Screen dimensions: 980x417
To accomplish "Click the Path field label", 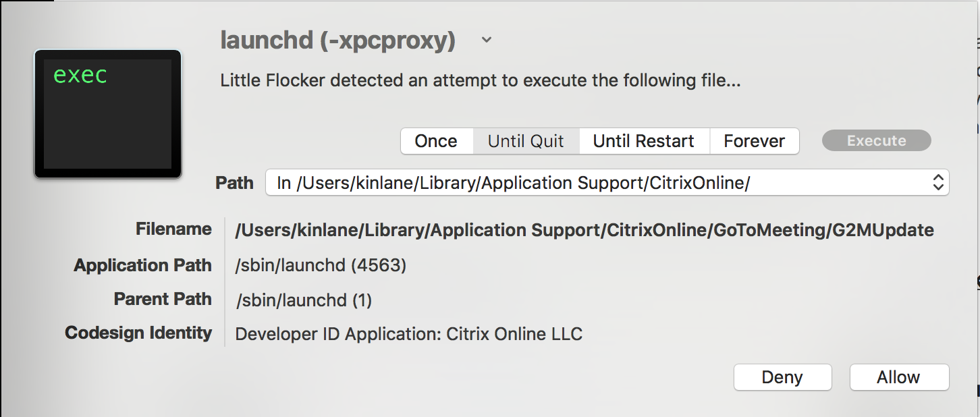I will tap(234, 183).
